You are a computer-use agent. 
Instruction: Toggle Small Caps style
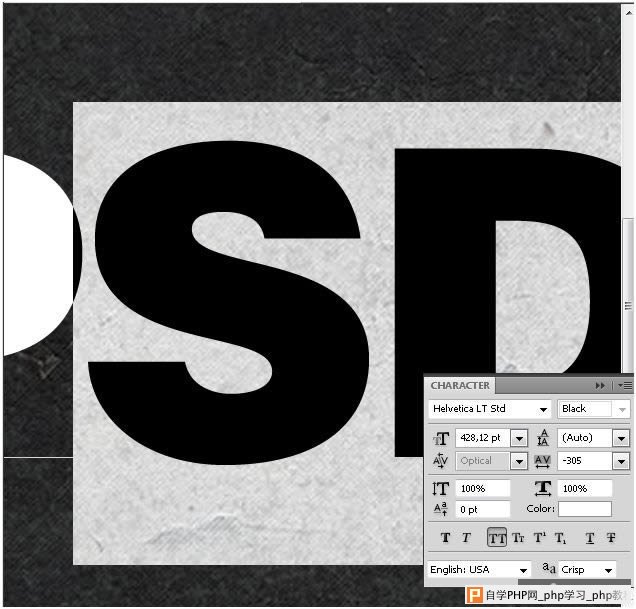pyautogui.click(x=518, y=538)
